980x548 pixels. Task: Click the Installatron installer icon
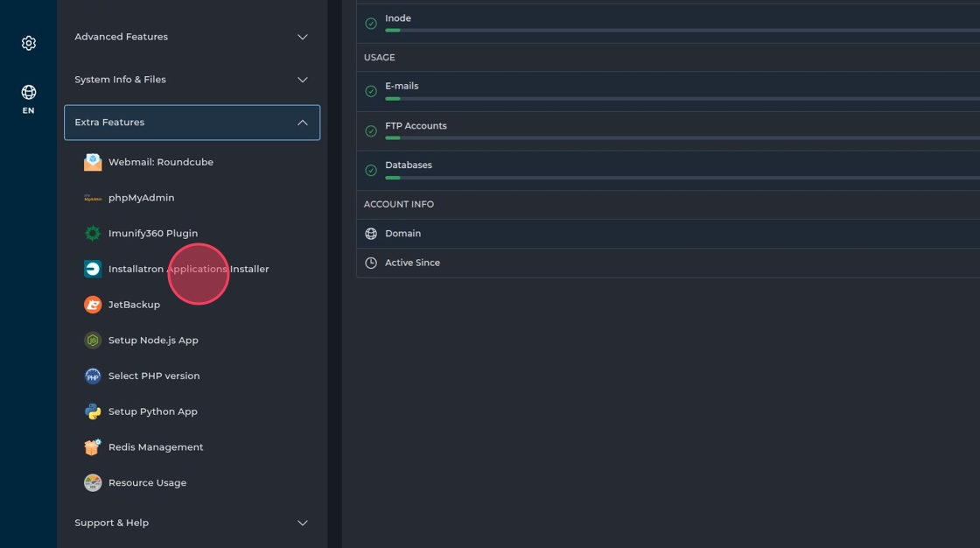(x=93, y=269)
